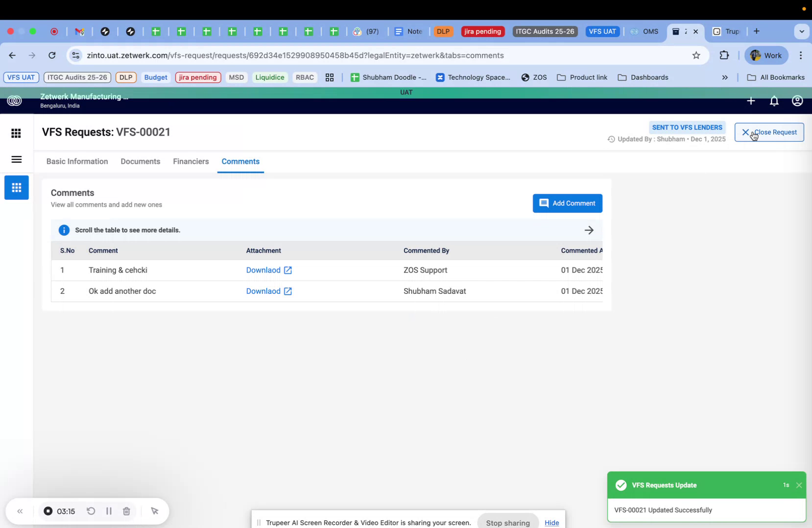812x528 pixels.
Task: Restart the recording with restore icon
Action: pos(91,511)
